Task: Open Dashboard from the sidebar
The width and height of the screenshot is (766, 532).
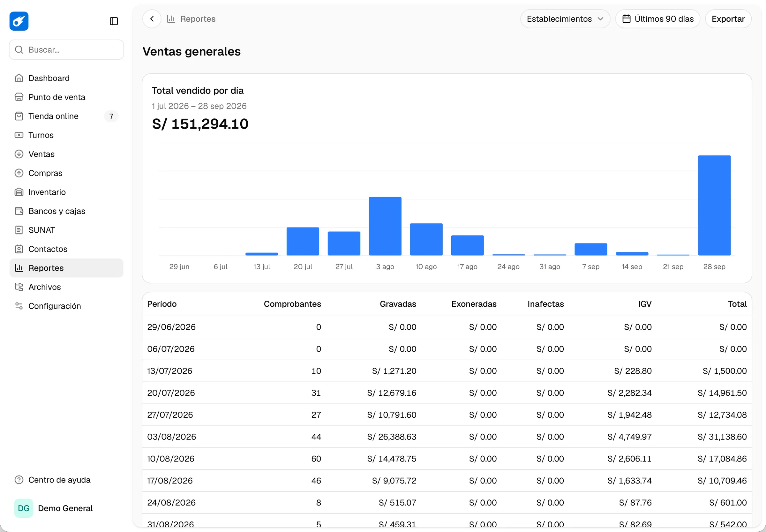Action: coord(66,78)
